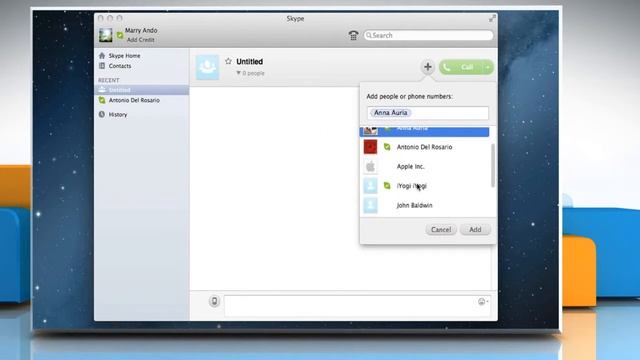Select highlighted Anna Auria contact row
This screenshot has width=640, height=360.
pos(424,131)
